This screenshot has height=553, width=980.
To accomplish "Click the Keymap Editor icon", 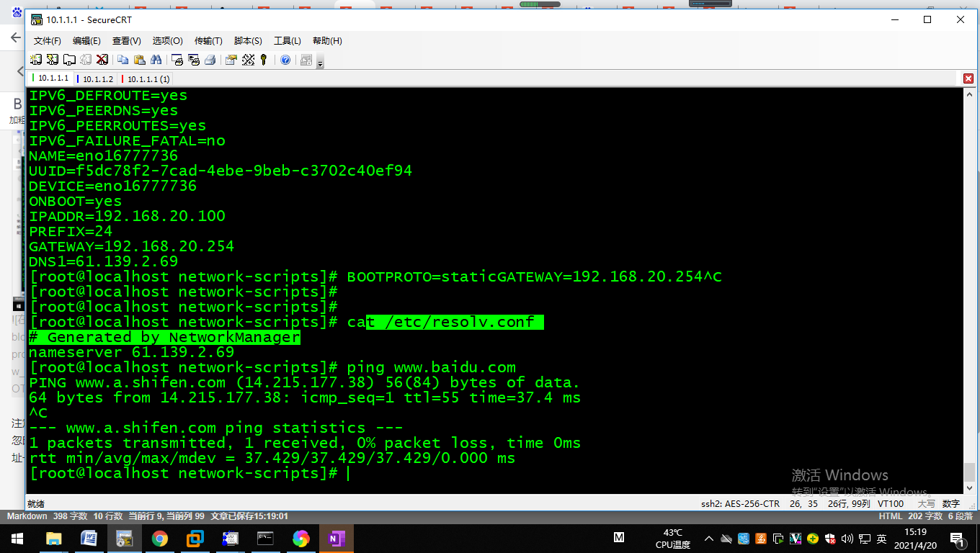I will pos(248,60).
